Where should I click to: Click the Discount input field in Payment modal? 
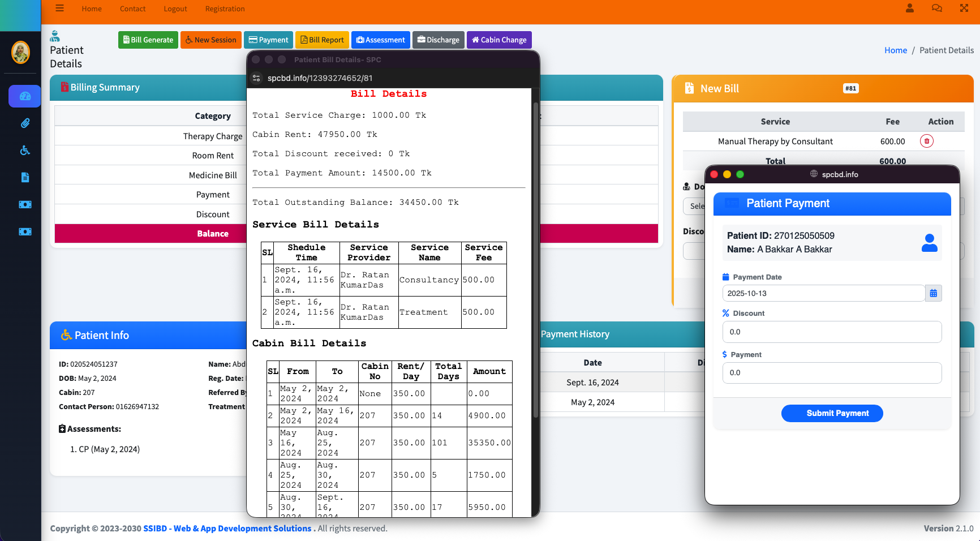coord(832,332)
